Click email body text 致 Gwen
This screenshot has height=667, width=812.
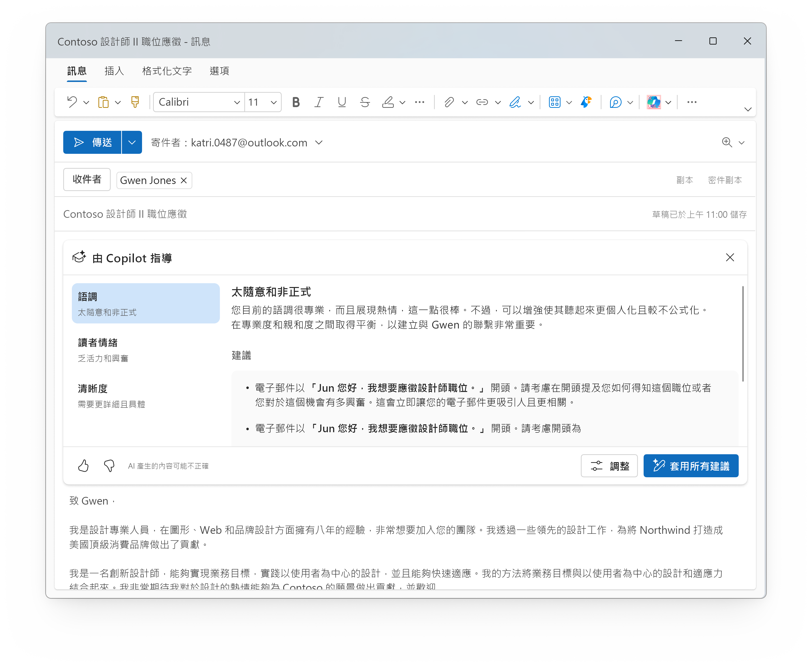(x=92, y=501)
